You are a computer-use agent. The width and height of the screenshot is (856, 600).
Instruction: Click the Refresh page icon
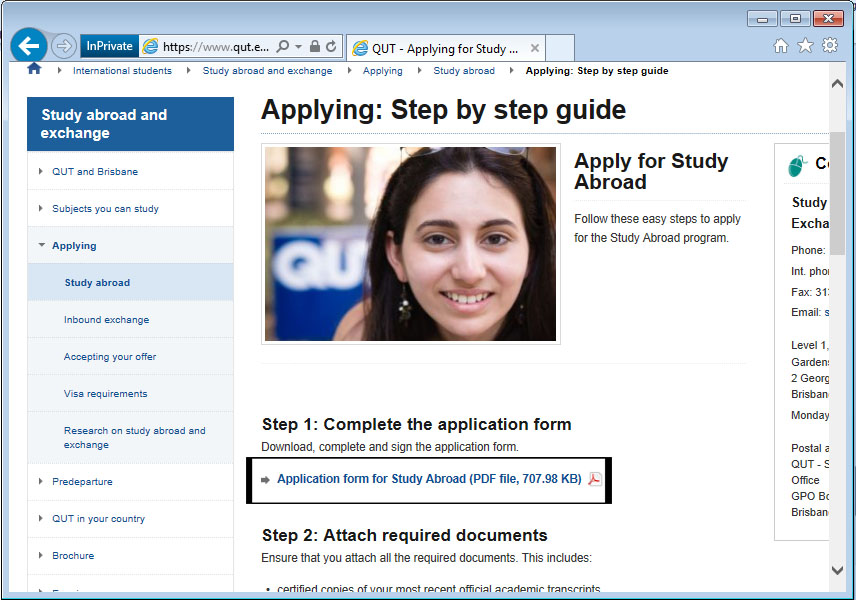(331, 46)
